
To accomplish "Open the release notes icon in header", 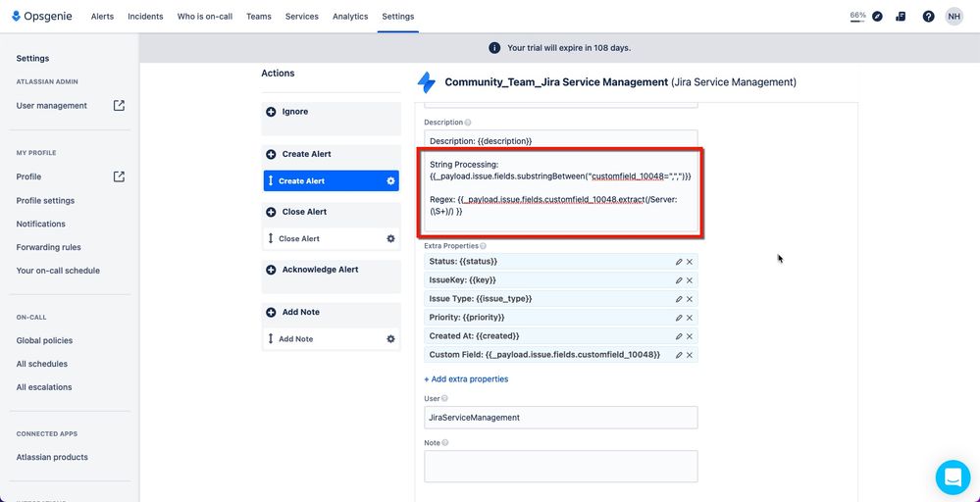I will tap(901, 17).
